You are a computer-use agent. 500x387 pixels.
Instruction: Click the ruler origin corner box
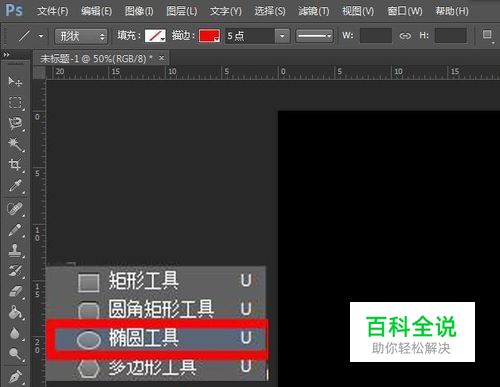click(39, 72)
